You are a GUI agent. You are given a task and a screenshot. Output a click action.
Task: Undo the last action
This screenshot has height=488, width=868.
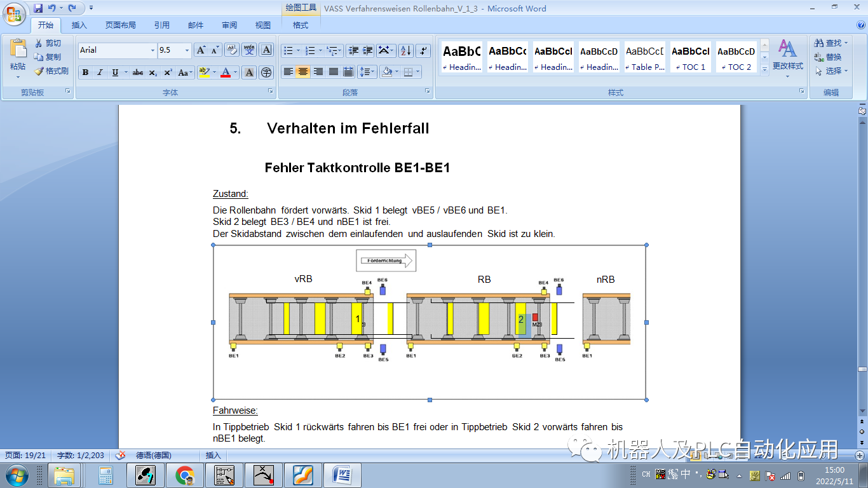[x=53, y=8]
